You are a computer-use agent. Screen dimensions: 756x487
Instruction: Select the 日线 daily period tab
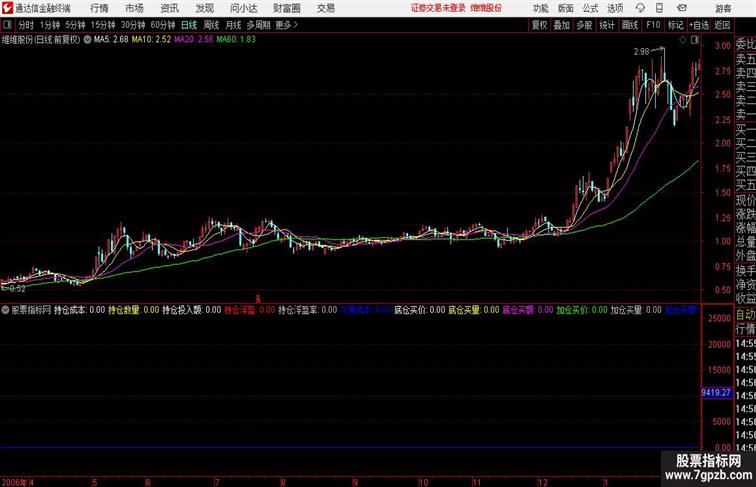[x=189, y=25]
